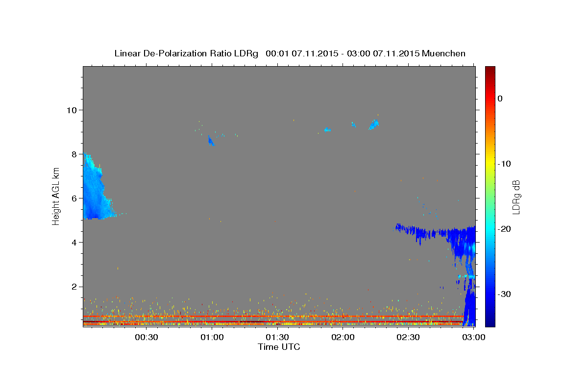
Task: Click the height tick label 2
Action: [75, 287]
